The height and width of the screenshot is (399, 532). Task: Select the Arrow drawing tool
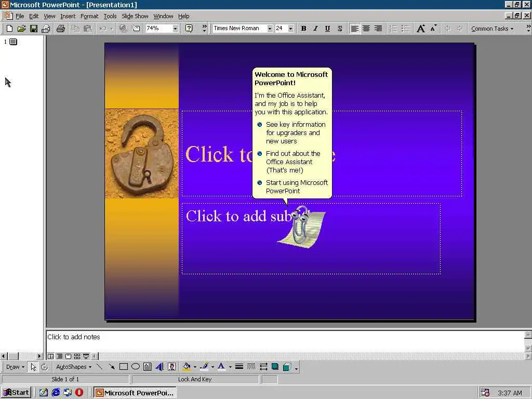[x=111, y=367]
